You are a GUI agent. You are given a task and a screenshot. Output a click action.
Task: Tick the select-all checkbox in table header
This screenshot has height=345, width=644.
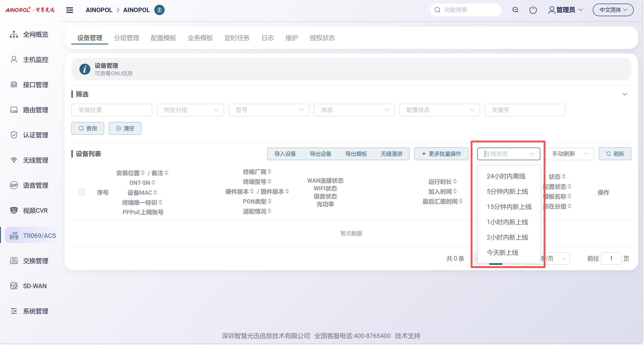click(x=82, y=192)
